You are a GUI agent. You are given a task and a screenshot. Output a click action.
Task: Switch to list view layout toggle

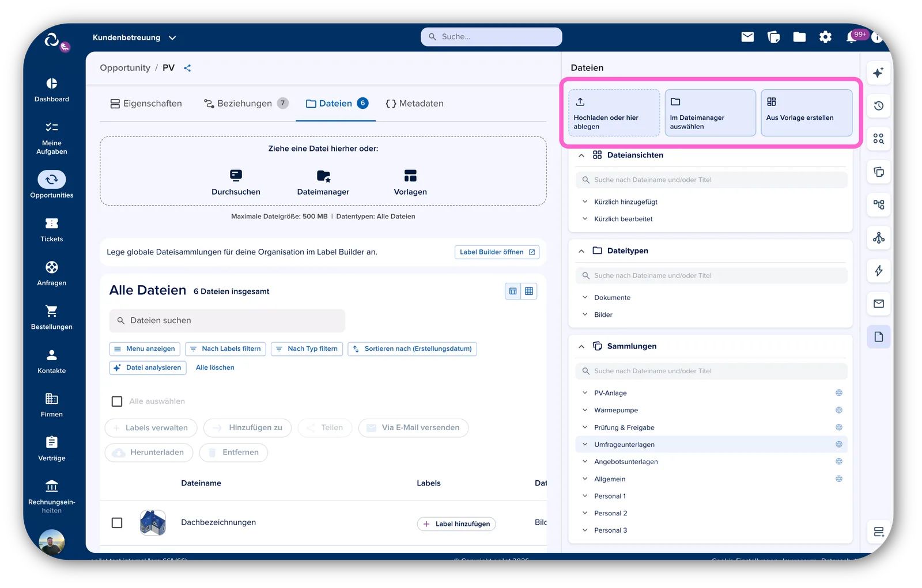[513, 291]
